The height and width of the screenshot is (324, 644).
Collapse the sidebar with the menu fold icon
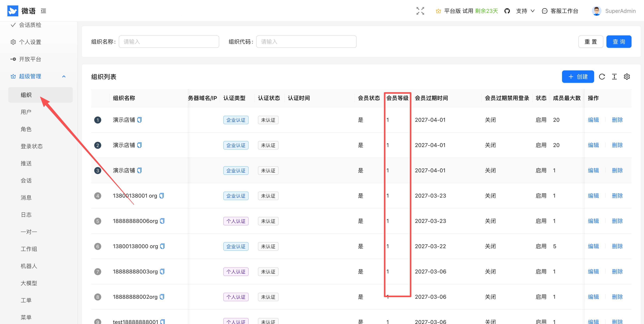43,11
